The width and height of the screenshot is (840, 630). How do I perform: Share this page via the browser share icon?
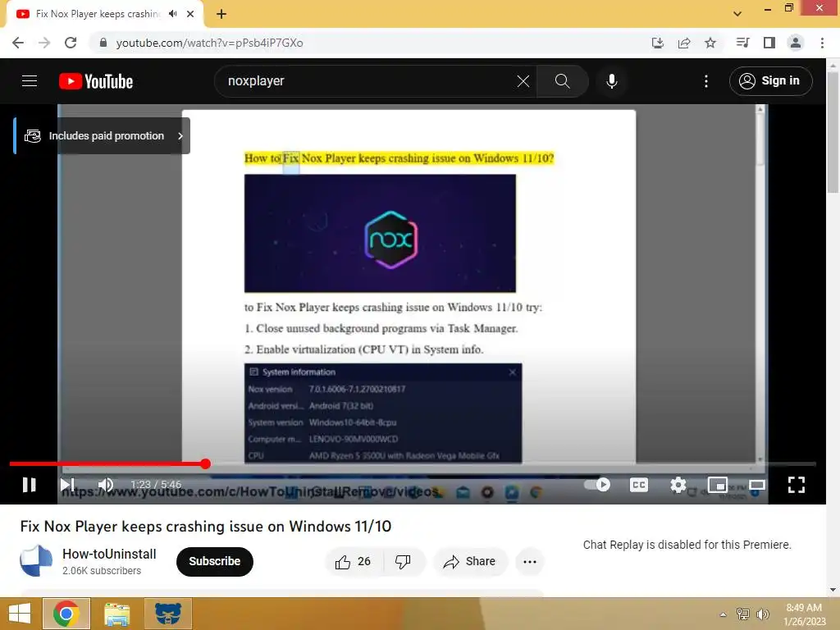(x=684, y=43)
